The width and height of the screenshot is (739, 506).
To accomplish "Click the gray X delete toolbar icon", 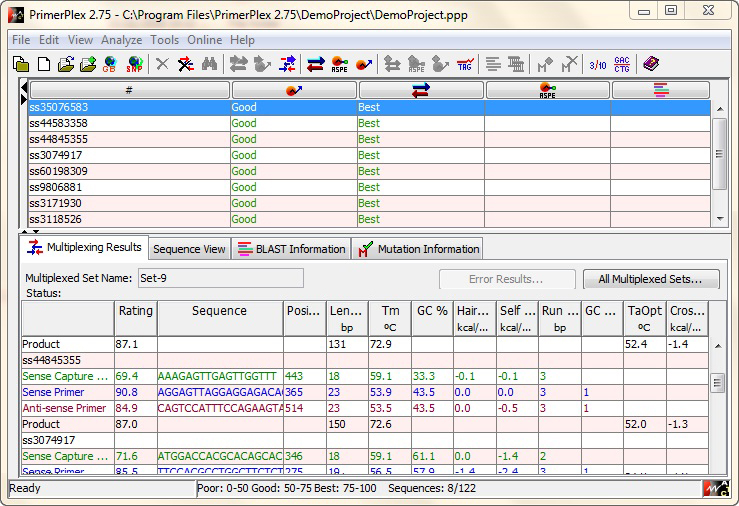I will pos(162,64).
